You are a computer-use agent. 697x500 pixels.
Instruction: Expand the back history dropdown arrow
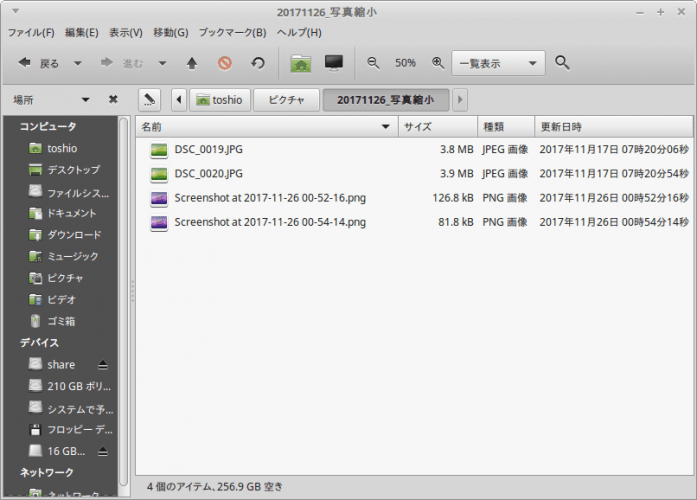(x=78, y=63)
